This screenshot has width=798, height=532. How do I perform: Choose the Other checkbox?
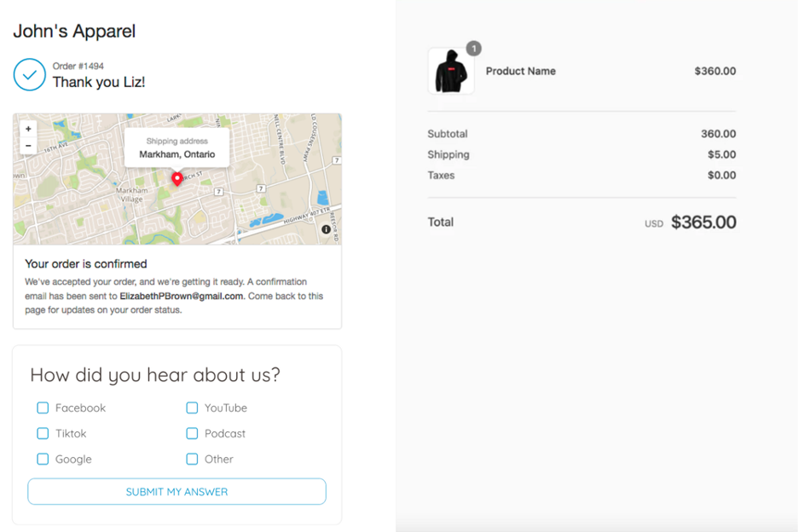click(192, 459)
